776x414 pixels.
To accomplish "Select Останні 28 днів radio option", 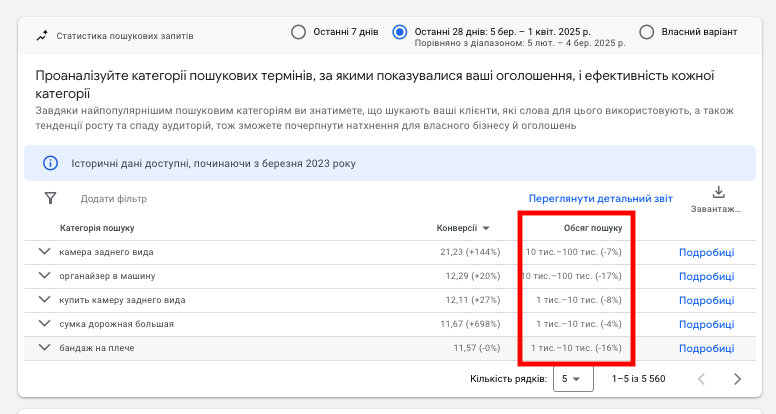I will coord(399,32).
